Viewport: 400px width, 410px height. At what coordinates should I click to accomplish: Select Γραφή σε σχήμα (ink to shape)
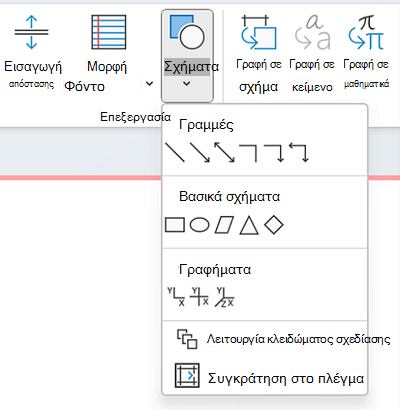click(259, 53)
